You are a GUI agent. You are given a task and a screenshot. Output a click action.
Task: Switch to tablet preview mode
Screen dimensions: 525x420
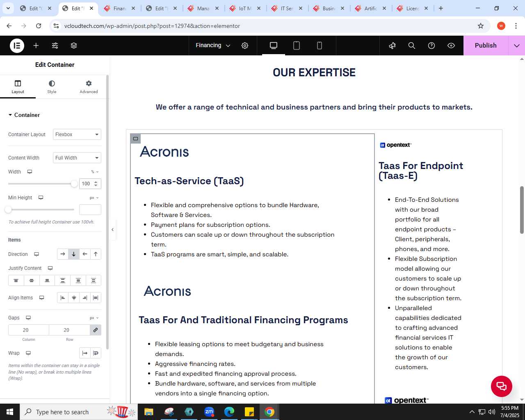(297, 46)
